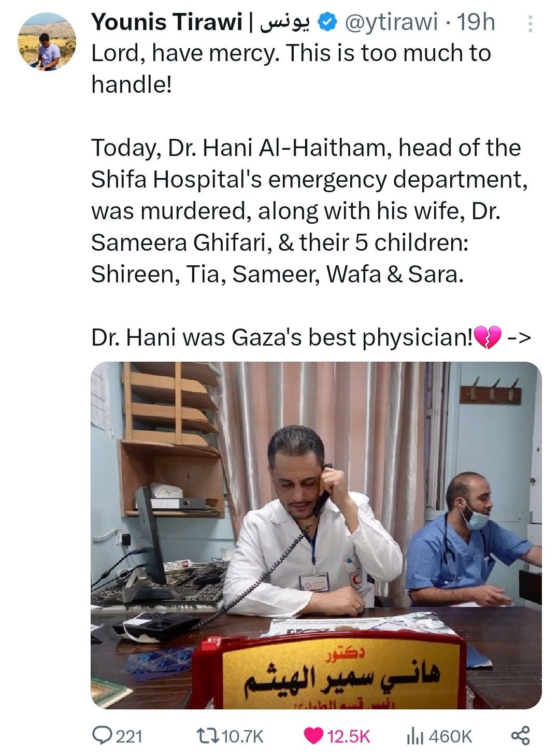The height and width of the screenshot is (756, 559).
Task: Tap the share icon at bottom right
Action: [521, 735]
